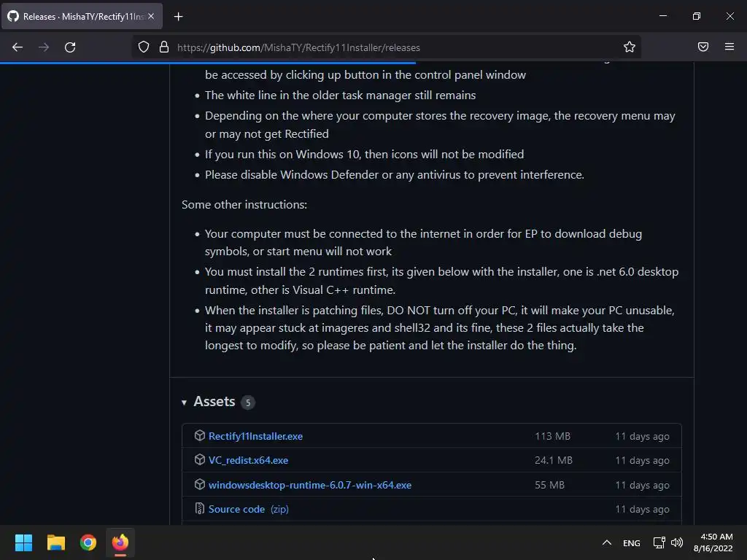Download VC_redist.x64.exe
The width and height of the screenshot is (747, 560).
[x=248, y=461]
